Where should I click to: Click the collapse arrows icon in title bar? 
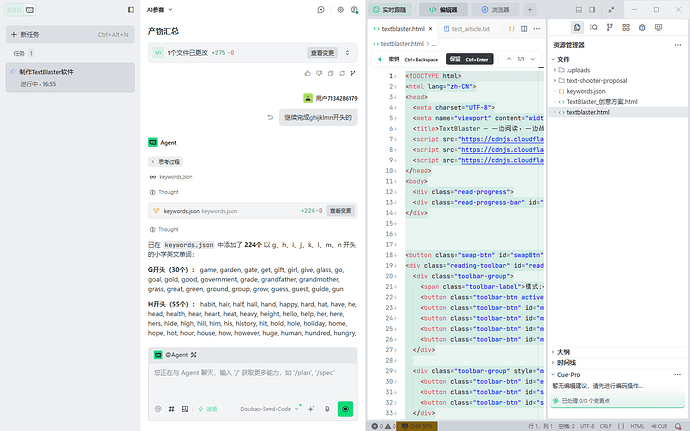pos(611,10)
